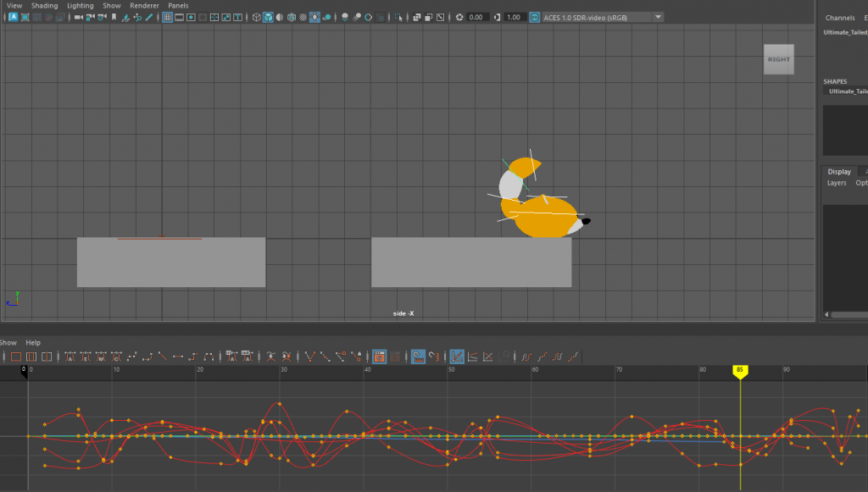868x492 pixels.
Task: Switch to Stacked View icon
Action: click(472, 357)
